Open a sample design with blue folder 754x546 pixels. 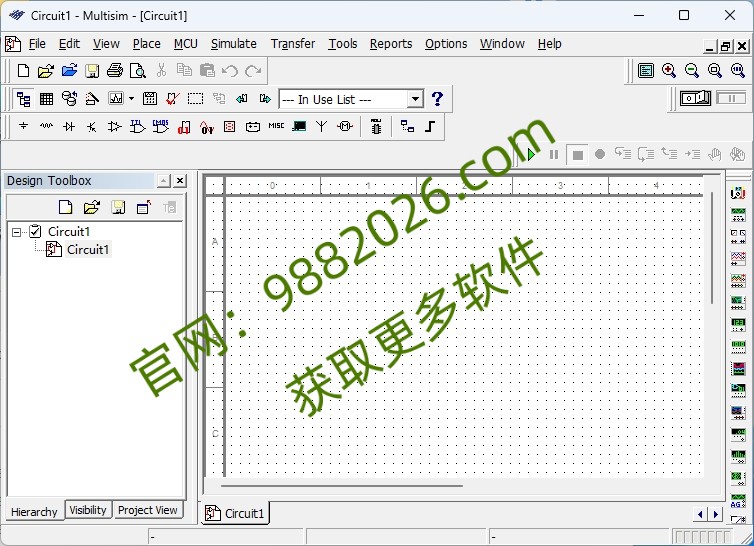click(x=69, y=71)
